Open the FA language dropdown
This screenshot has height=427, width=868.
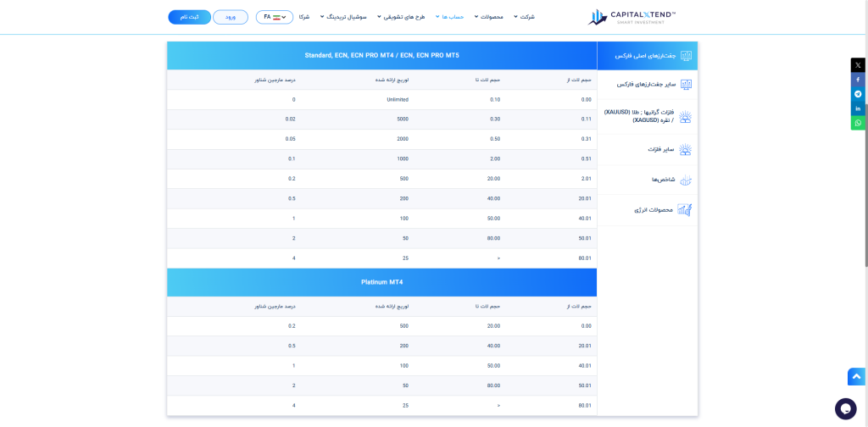coord(275,17)
